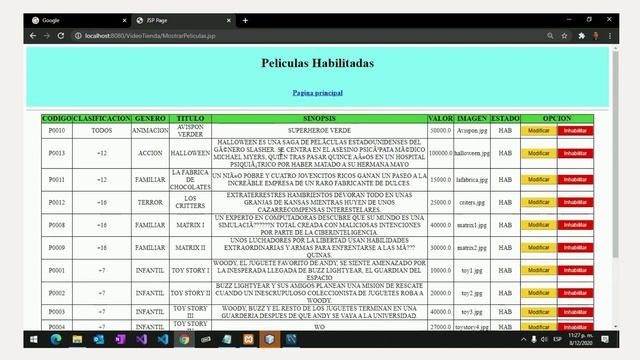
Task: Open a new tab with the plus button
Action: click(x=245, y=20)
